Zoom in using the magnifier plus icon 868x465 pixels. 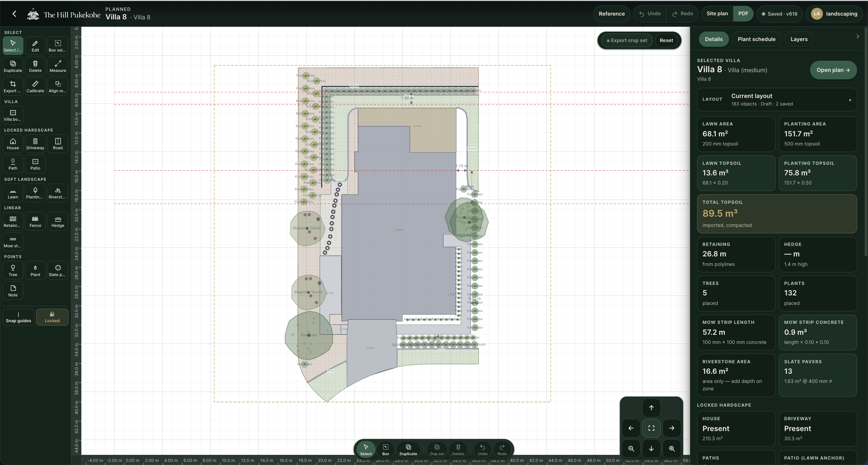672,448
